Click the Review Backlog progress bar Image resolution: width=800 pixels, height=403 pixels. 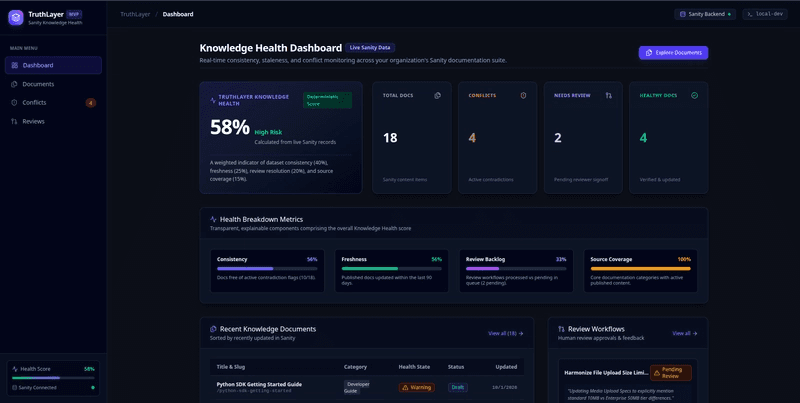click(x=516, y=268)
